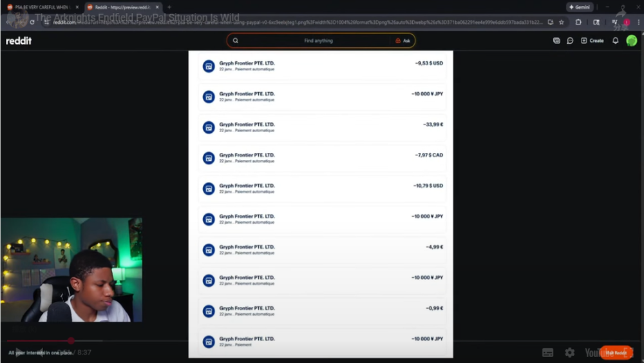
Task: Select the −33,99 € Gryph Frontier transaction
Action: (322, 127)
